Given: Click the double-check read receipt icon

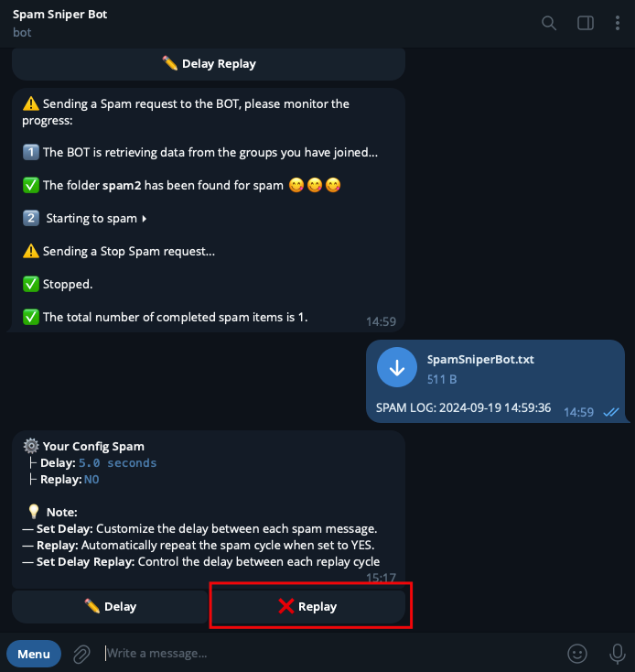Looking at the screenshot, I should point(611,412).
